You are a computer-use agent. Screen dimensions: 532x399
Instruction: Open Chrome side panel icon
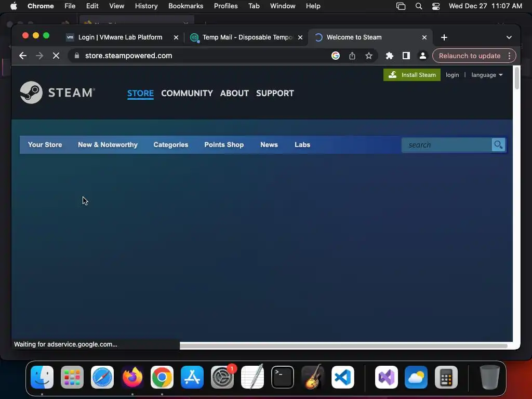tap(406, 56)
